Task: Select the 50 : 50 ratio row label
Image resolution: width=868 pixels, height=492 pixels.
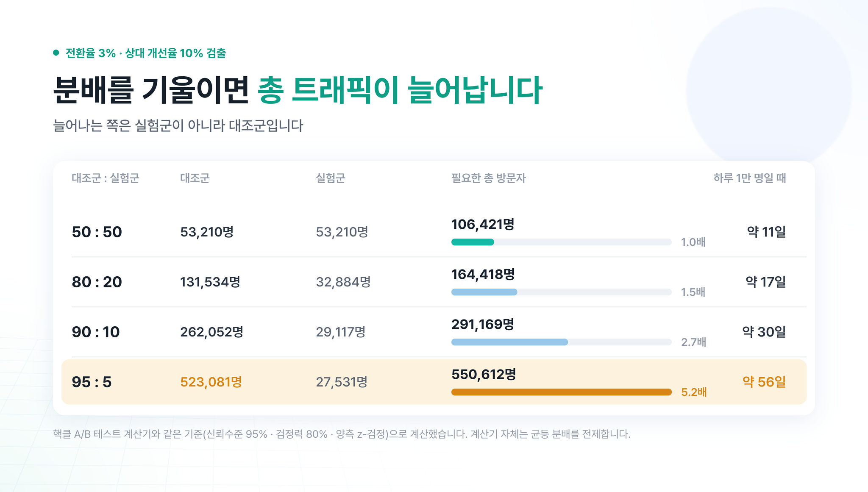Action: (97, 232)
